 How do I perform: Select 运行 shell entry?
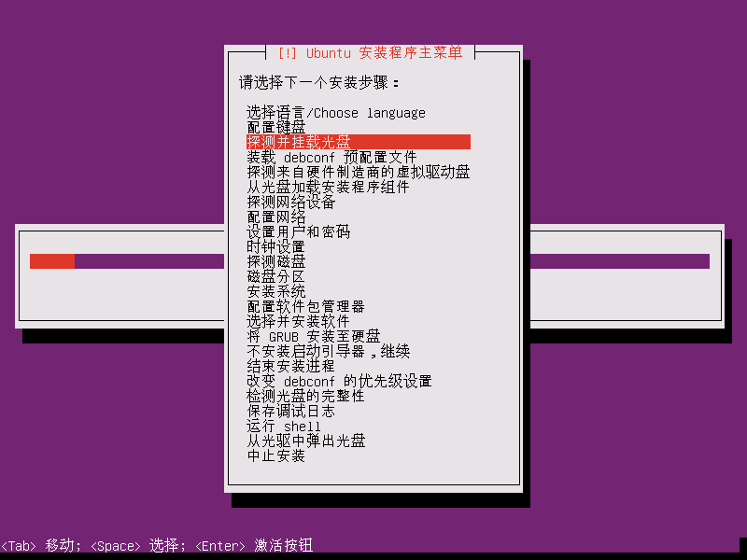[x=284, y=426]
